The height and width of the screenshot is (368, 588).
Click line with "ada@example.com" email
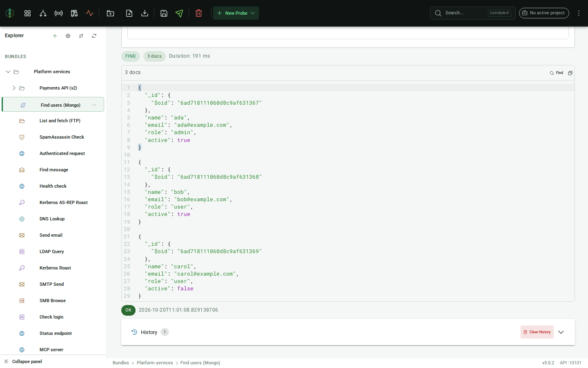click(x=188, y=125)
